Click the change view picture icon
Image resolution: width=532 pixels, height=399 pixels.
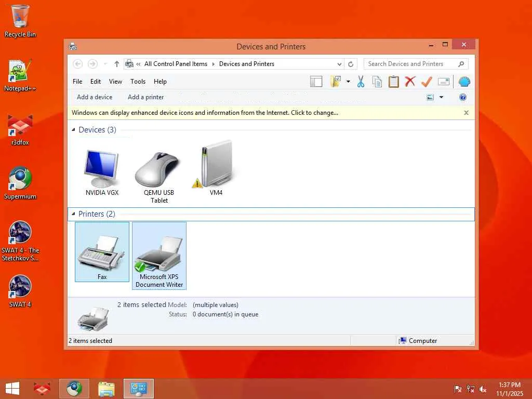[430, 97]
